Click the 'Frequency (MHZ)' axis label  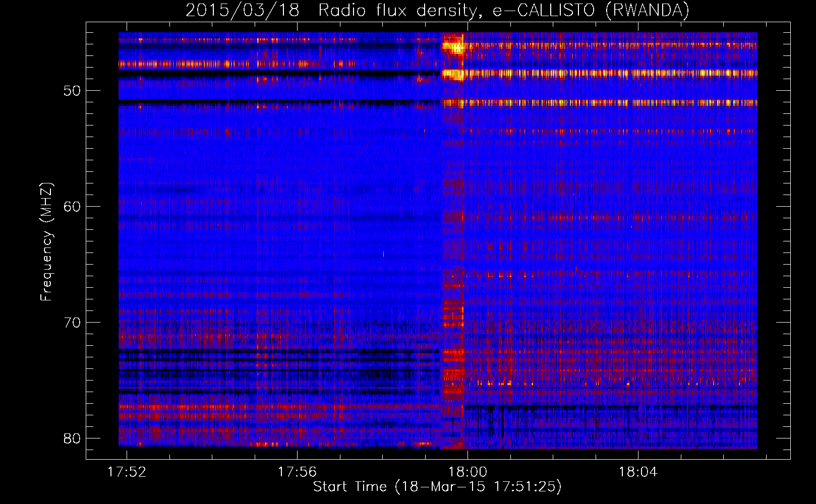point(46,241)
